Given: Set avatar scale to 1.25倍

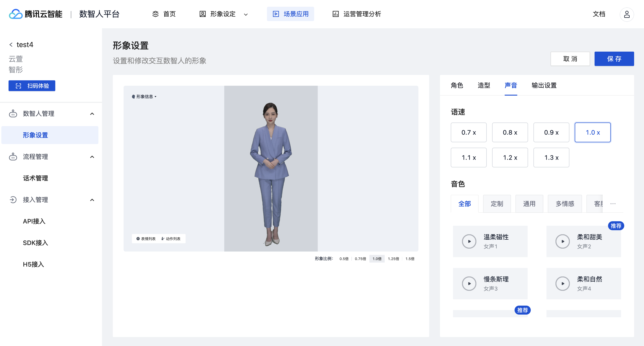Looking at the screenshot, I should [x=393, y=259].
